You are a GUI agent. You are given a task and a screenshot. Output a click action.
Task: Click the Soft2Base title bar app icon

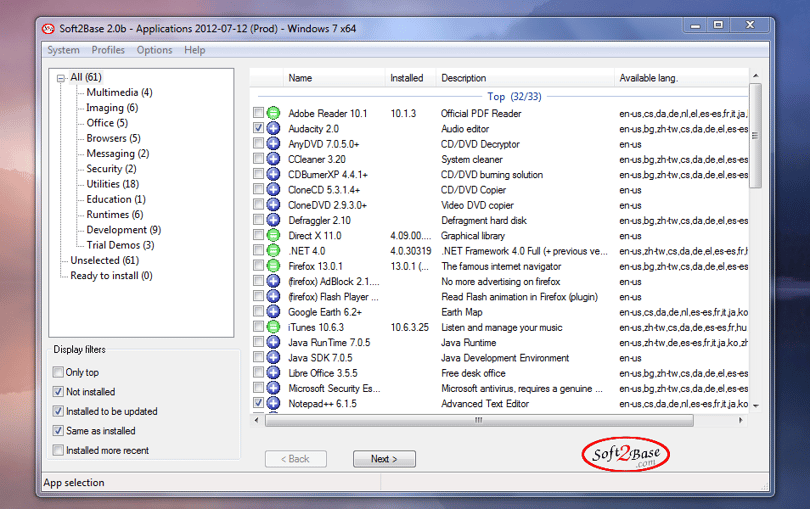click(48, 28)
